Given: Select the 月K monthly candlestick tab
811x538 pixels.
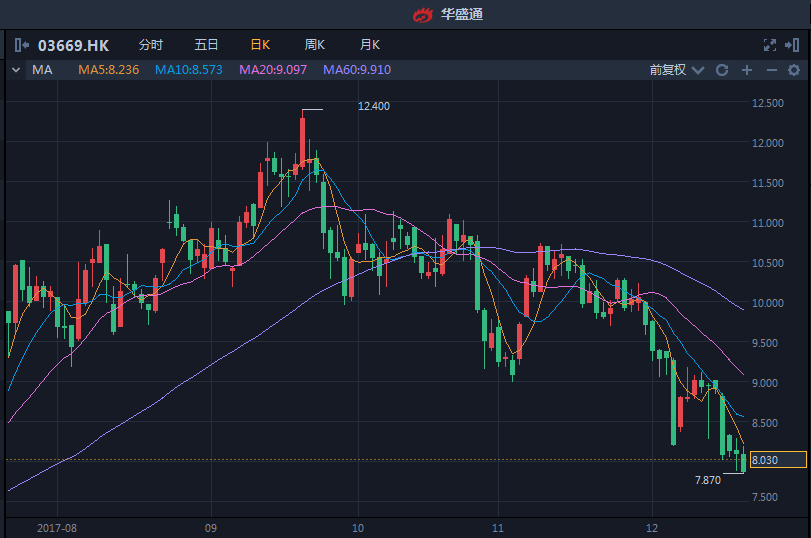Looking at the screenshot, I should coord(370,45).
